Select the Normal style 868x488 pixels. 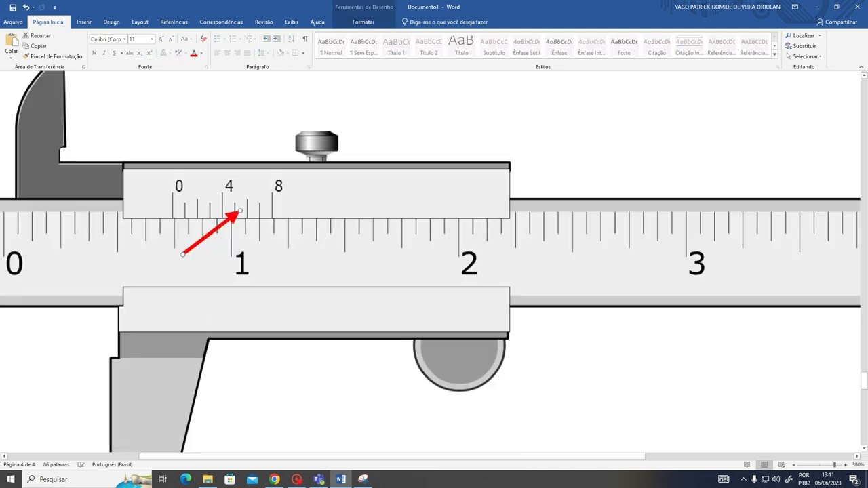coord(331,46)
